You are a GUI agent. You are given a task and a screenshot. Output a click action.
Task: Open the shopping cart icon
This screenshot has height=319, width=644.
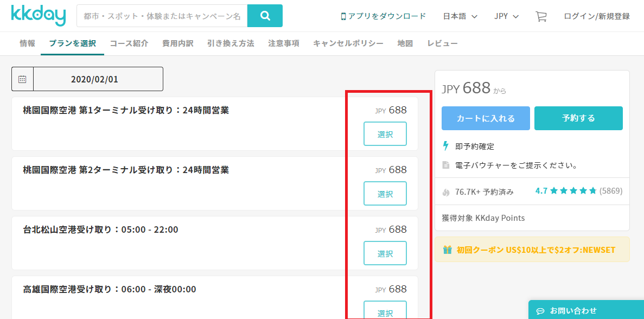point(541,16)
